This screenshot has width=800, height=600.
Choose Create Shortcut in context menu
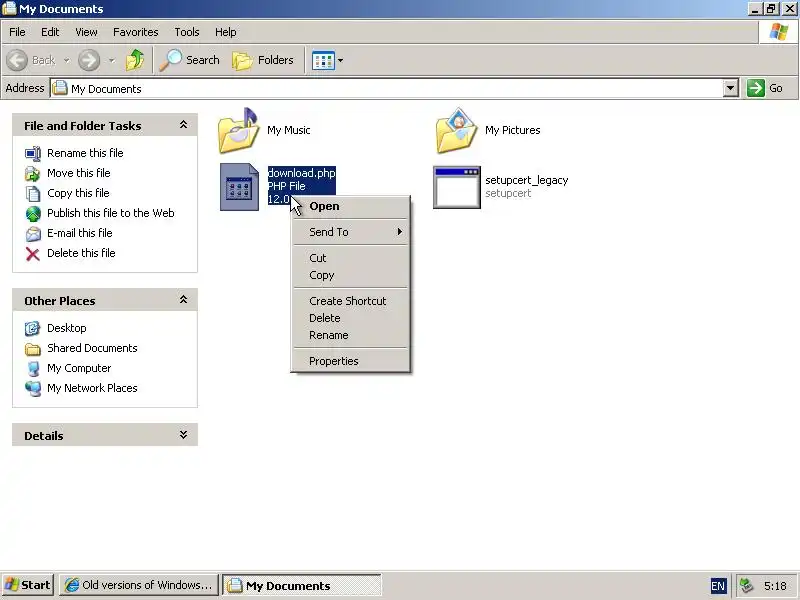point(350,301)
